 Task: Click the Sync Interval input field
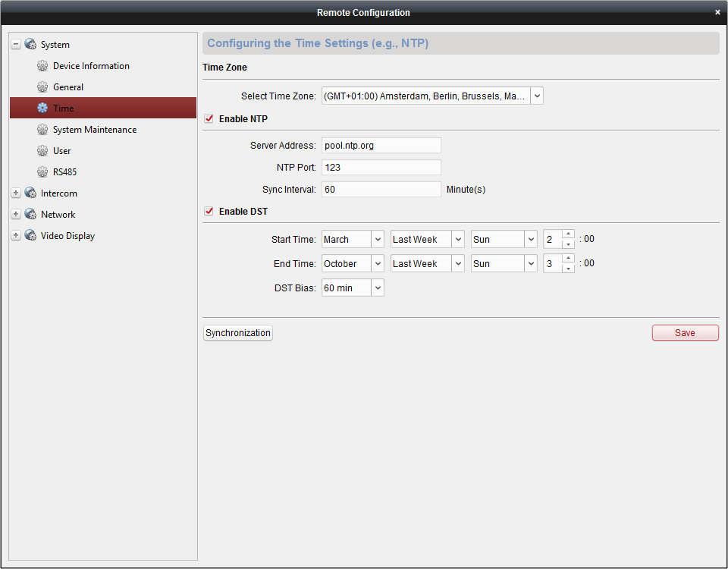point(381,189)
